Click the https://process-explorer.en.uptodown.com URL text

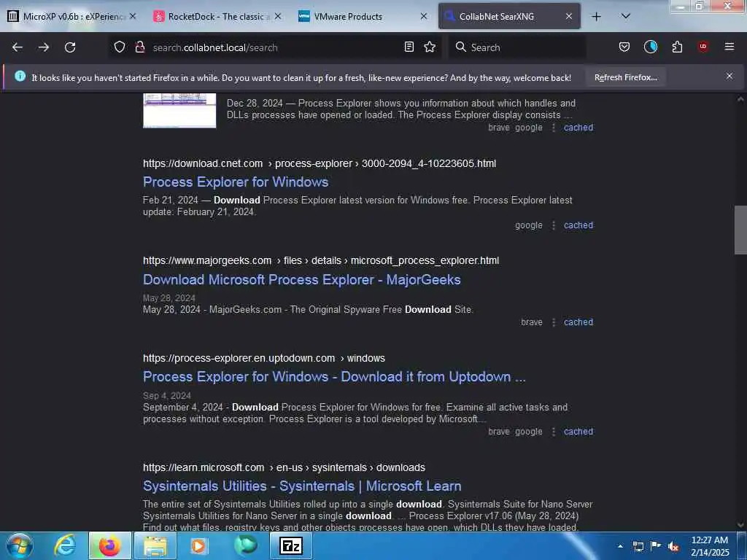click(x=239, y=358)
